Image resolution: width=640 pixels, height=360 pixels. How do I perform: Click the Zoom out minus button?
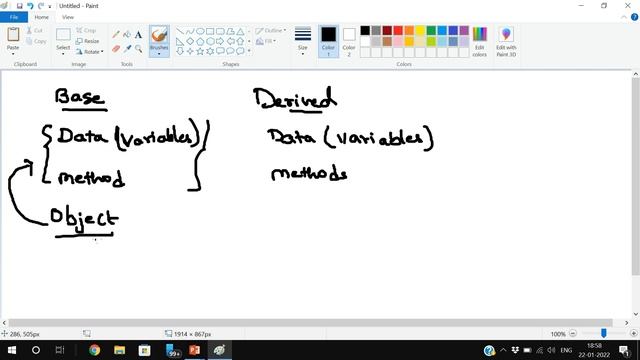[573, 333]
